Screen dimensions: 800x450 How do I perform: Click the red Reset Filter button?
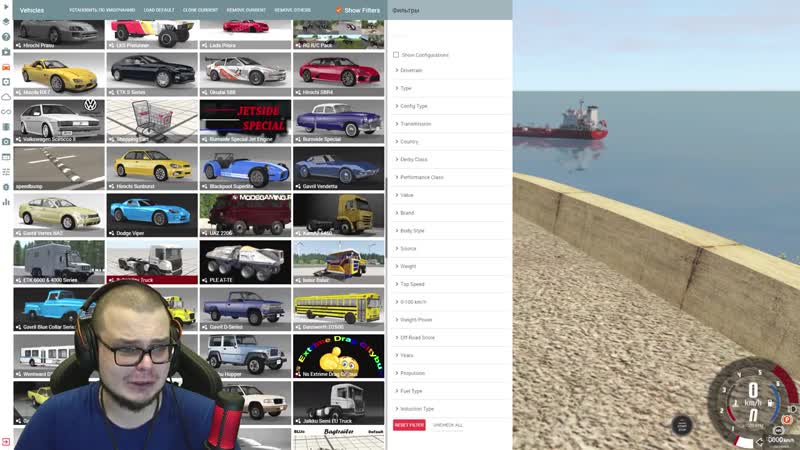(409, 425)
